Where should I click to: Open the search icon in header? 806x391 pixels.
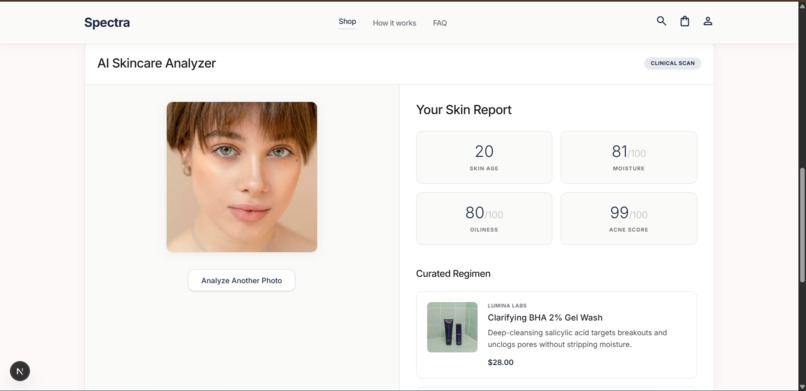(x=662, y=21)
